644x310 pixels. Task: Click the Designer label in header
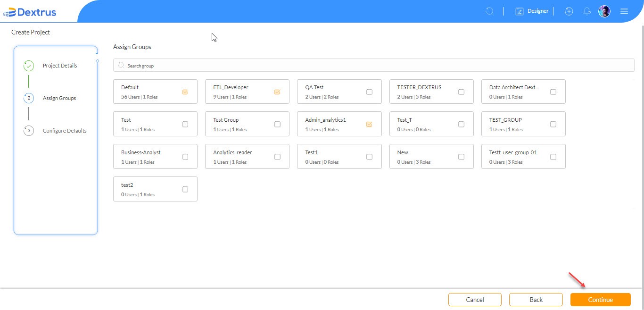538,11
